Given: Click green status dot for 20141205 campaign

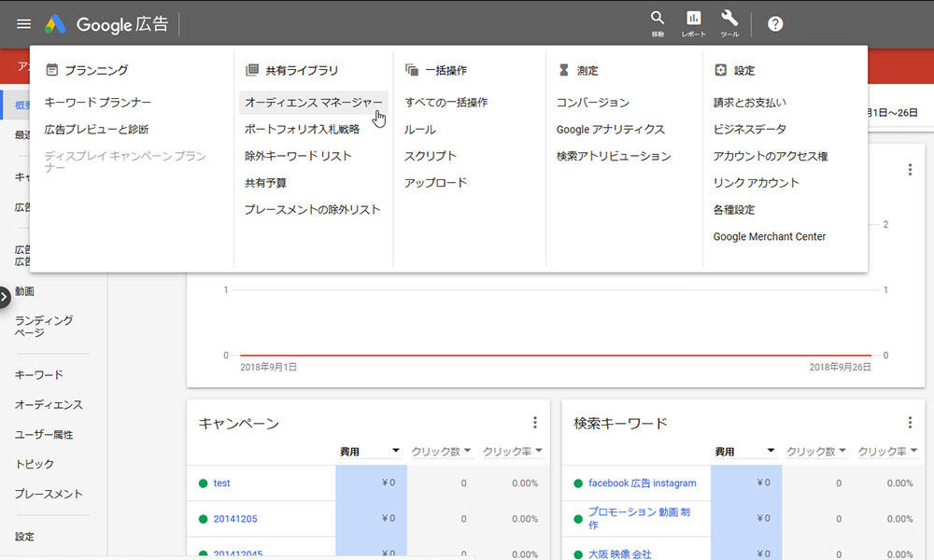Looking at the screenshot, I should pos(203,519).
